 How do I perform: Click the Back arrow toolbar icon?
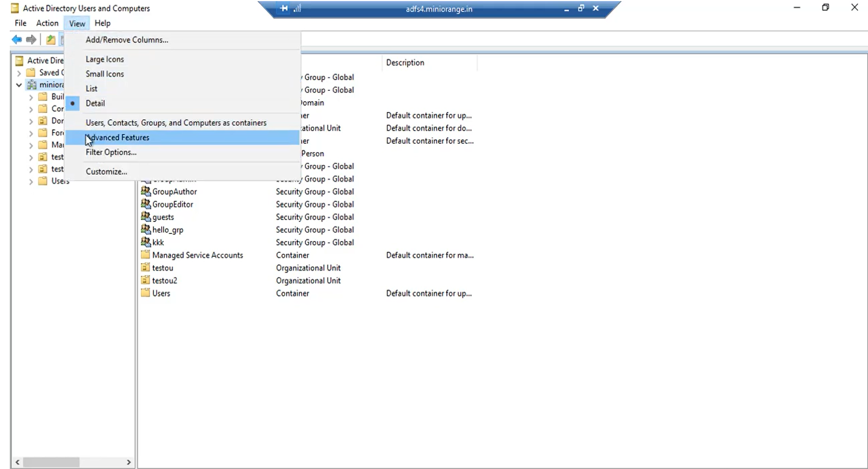[x=17, y=39]
